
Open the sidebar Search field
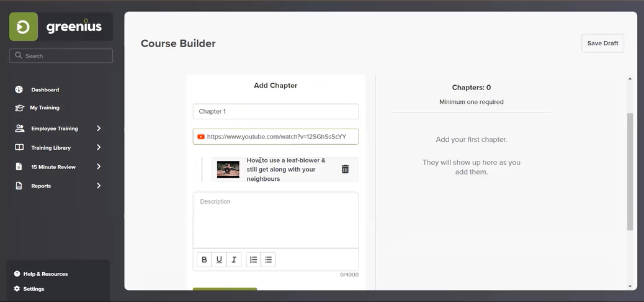61,56
